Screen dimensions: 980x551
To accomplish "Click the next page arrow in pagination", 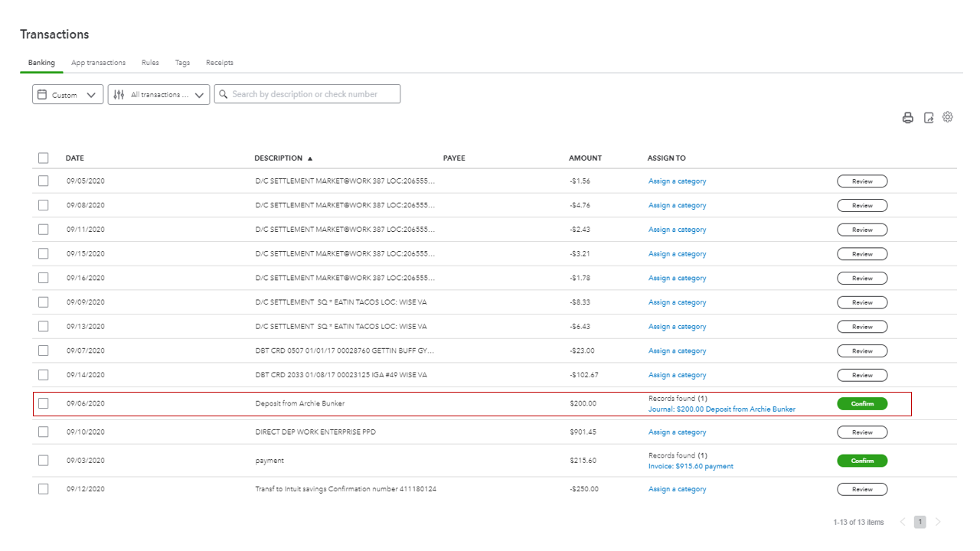I will pos(938,521).
